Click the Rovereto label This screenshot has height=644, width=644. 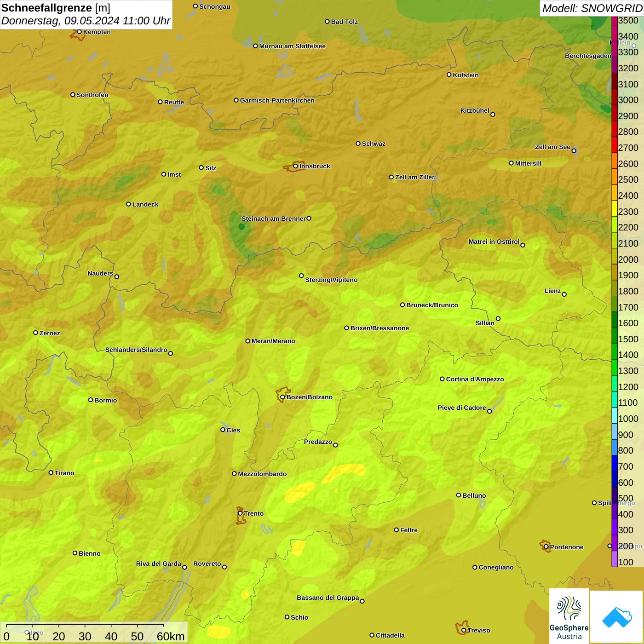[x=207, y=563]
